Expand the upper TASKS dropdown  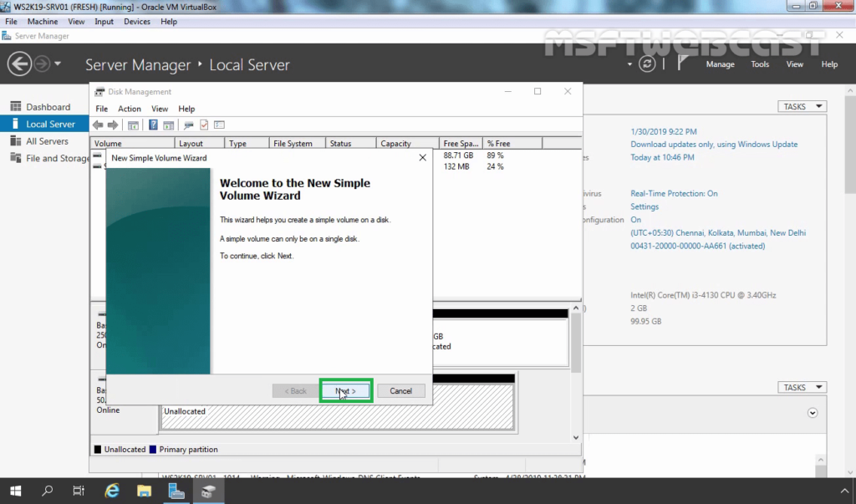pyautogui.click(x=802, y=106)
